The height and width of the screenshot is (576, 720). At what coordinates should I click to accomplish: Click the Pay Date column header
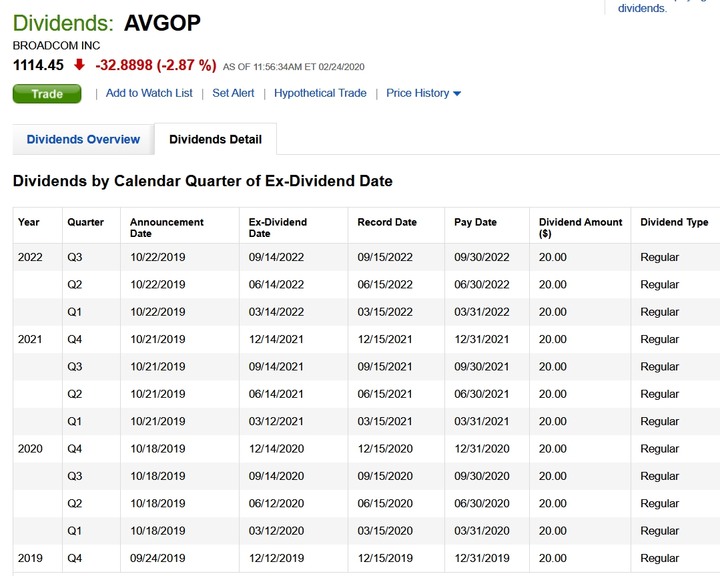click(x=475, y=222)
